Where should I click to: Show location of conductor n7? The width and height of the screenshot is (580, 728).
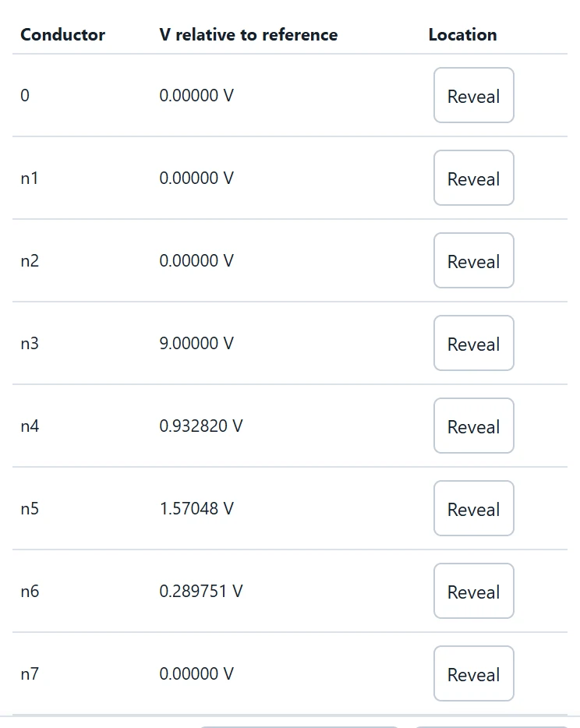(474, 673)
